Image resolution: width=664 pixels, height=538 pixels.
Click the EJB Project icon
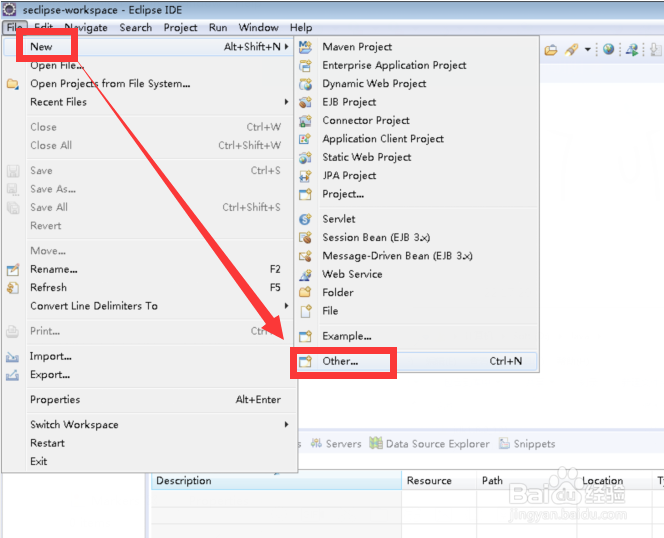(305, 102)
